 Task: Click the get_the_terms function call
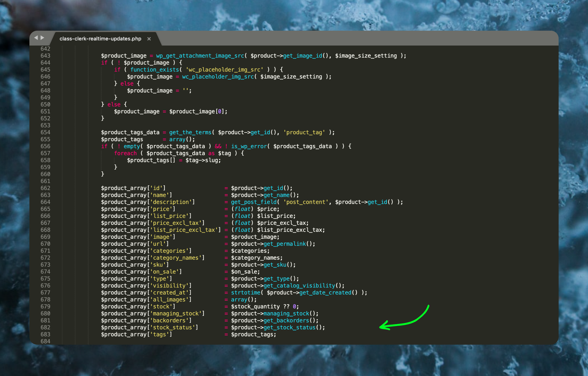[x=190, y=132]
